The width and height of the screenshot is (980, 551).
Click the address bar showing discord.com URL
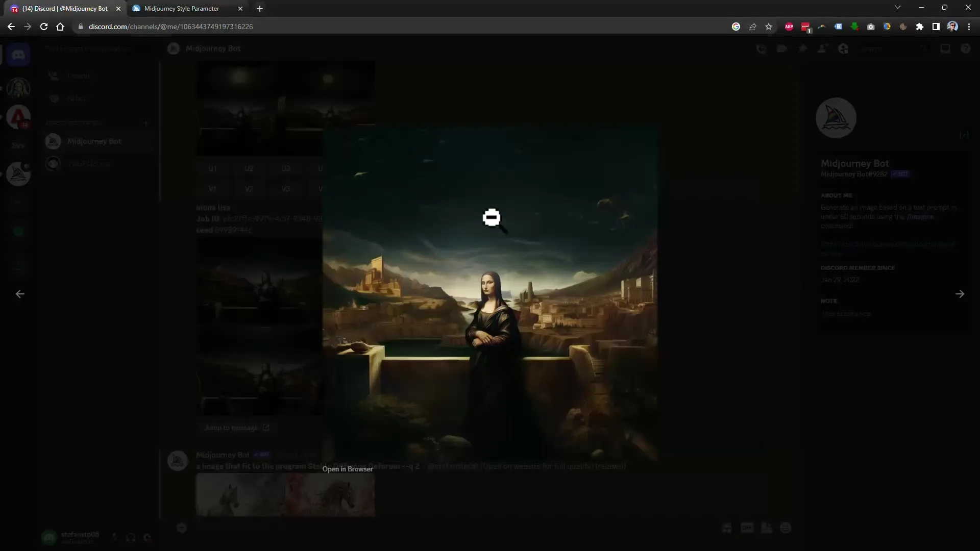(x=398, y=27)
